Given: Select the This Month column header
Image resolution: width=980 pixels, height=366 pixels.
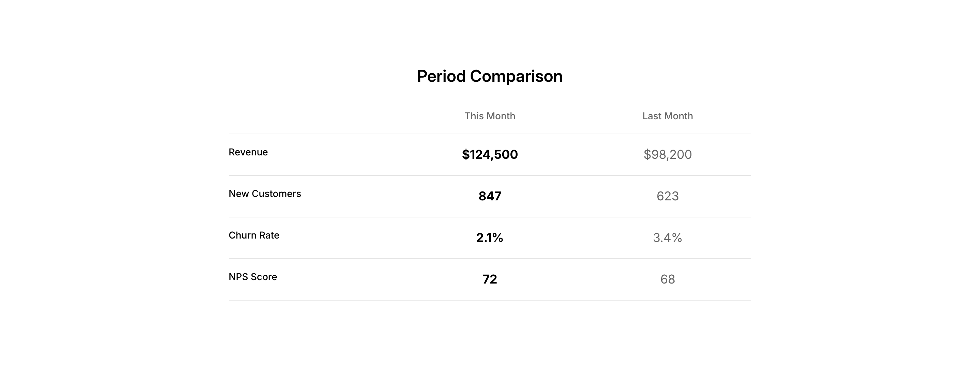Looking at the screenshot, I should (490, 116).
